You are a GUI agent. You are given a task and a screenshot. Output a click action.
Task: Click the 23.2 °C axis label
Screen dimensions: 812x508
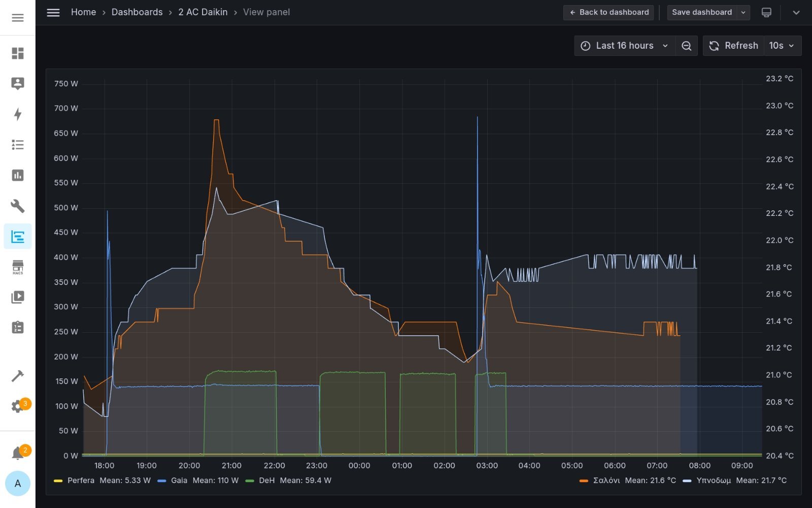(780, 79)
